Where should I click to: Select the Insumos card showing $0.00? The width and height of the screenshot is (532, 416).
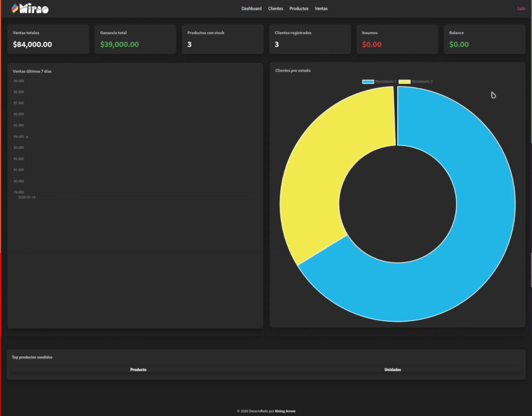[x=397, y=39]
